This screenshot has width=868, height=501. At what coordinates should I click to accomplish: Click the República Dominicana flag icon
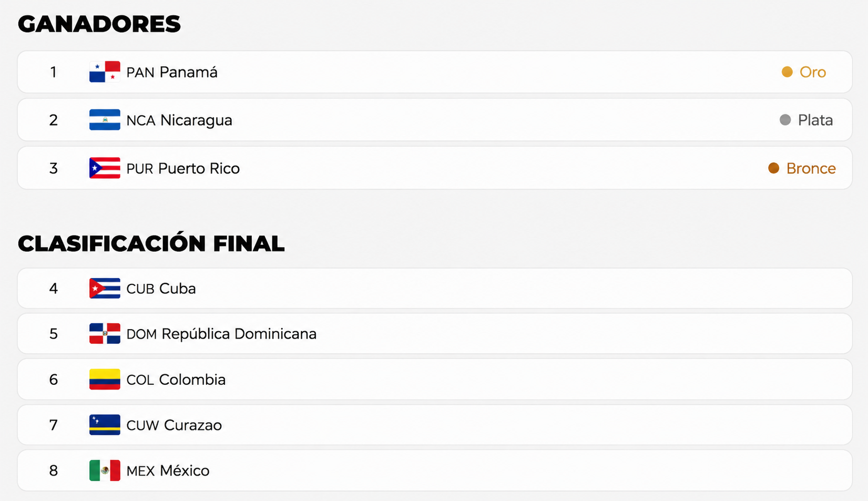105,334
